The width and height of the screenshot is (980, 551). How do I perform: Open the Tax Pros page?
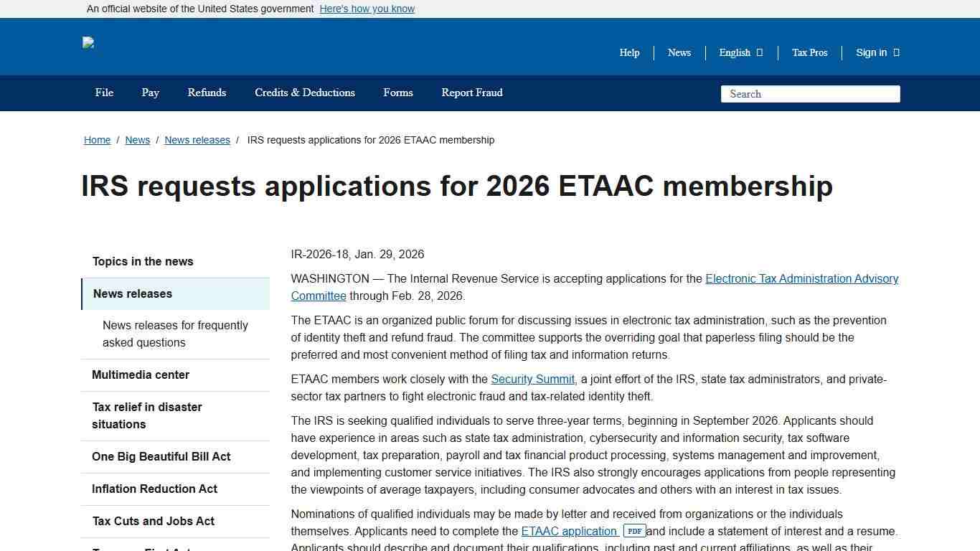pos(809,52)
